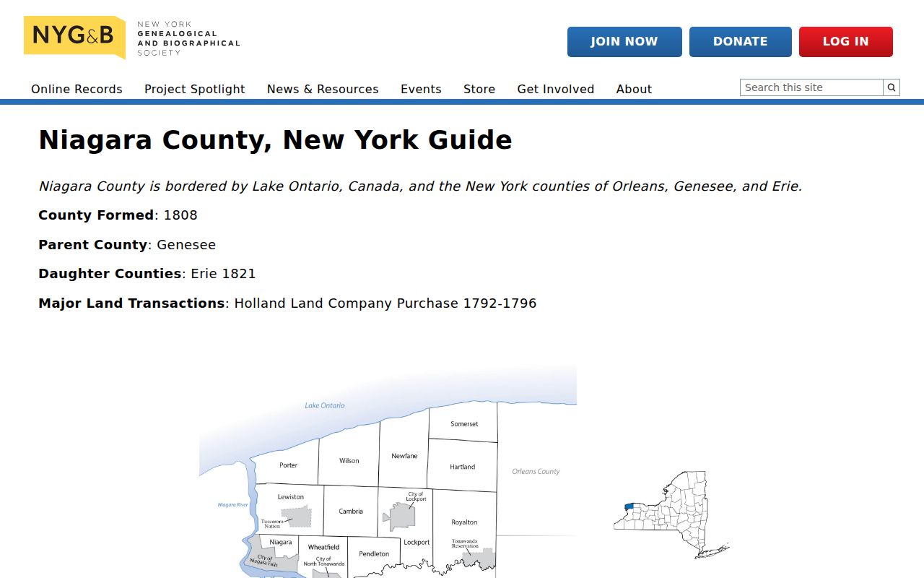Click Porter town on the map
The image size is (924, 578).
click(289, 465)
